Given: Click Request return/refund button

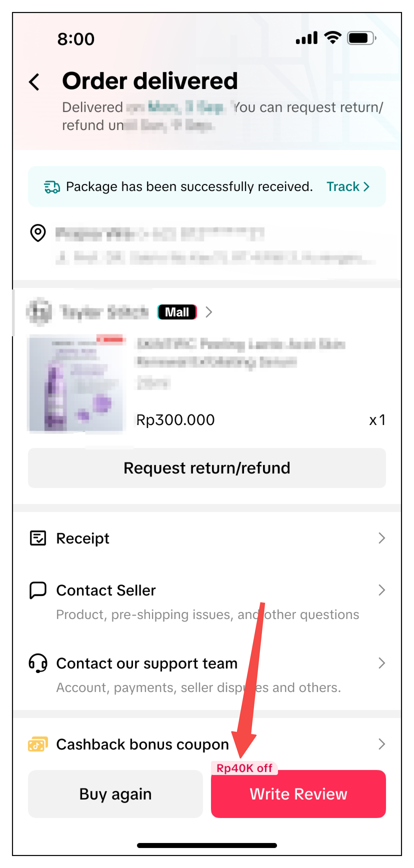Looking at the screenshot, I should coord(207,468).
